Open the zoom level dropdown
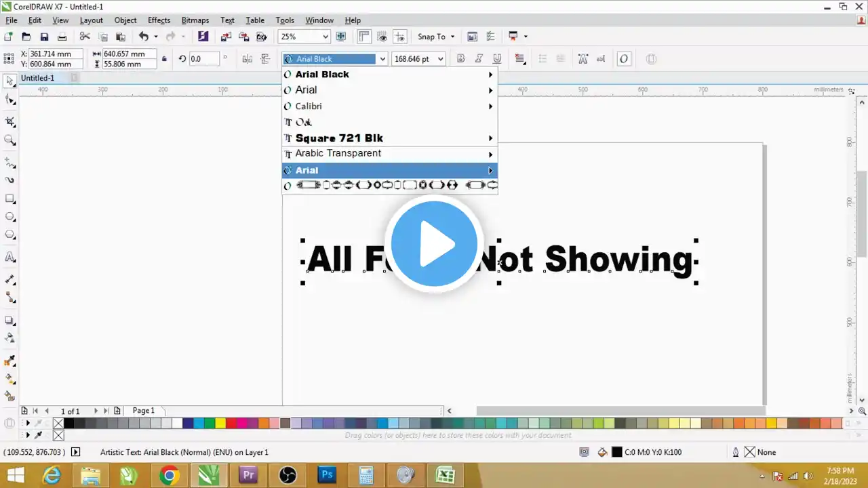The image size is (868, 488). [325, 37]
